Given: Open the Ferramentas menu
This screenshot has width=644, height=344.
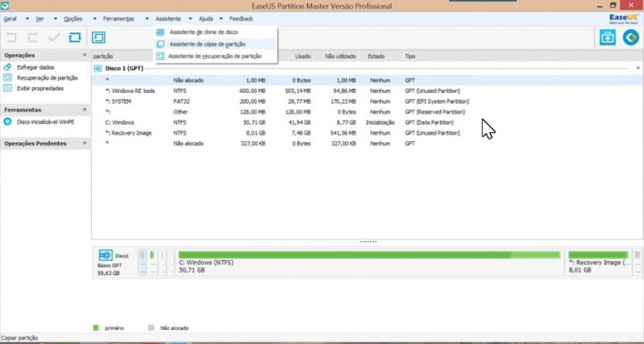Looking at the screenshot, I should pyautogui.click(x=119, y=19).
